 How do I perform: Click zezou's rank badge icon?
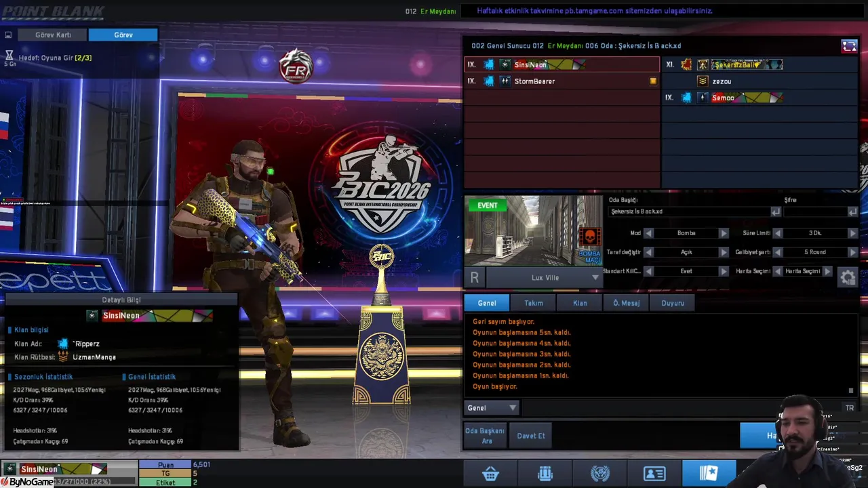703,81
